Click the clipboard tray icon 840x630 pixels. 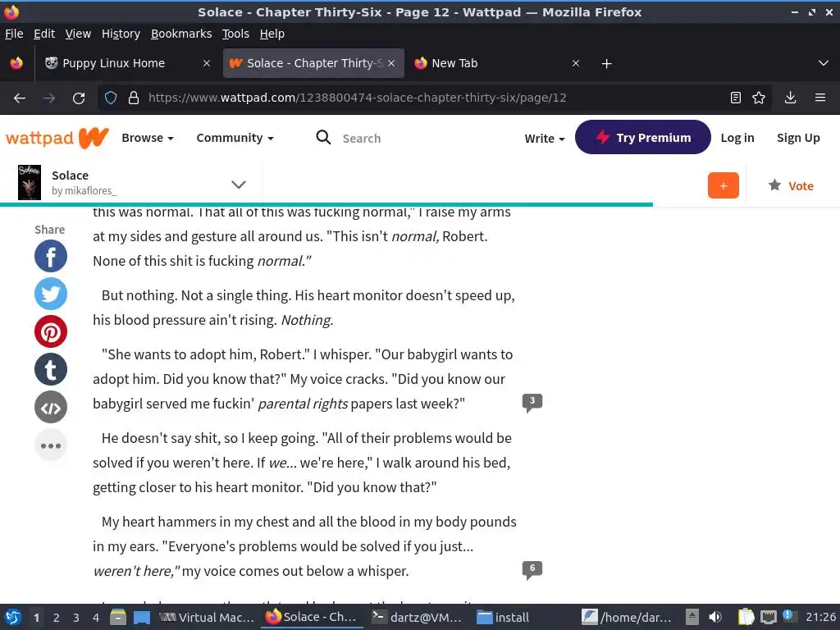coord(746,617)
